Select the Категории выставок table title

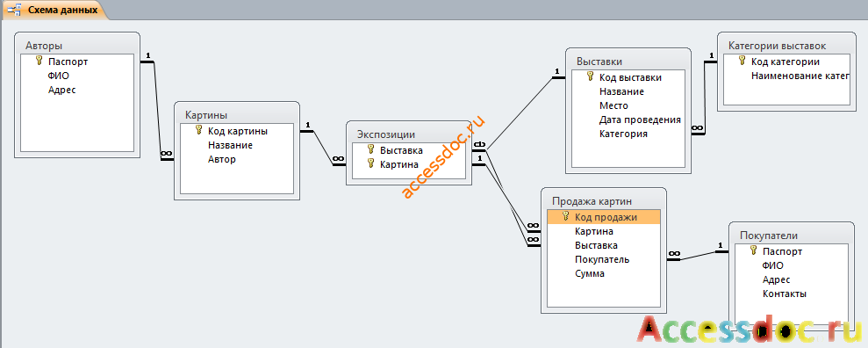click(778, 46)
